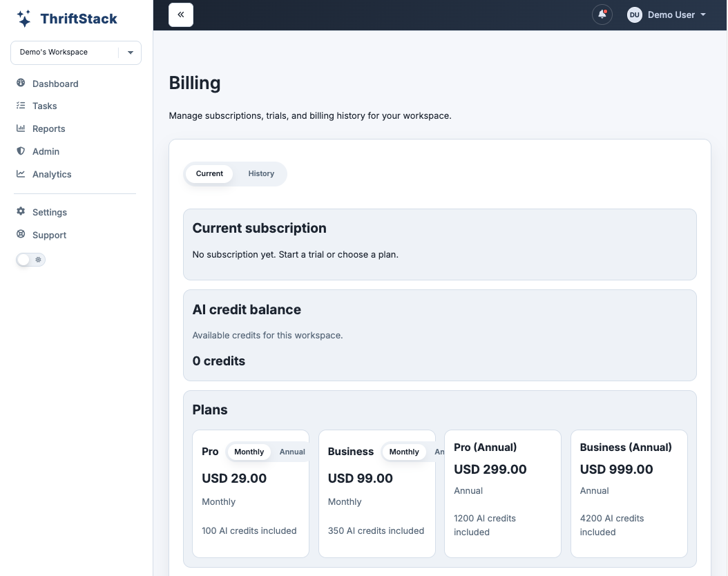The width and height of the screenshot is (728, 576).
Task: Click the Admin shield icon
Action: point(20,151)
